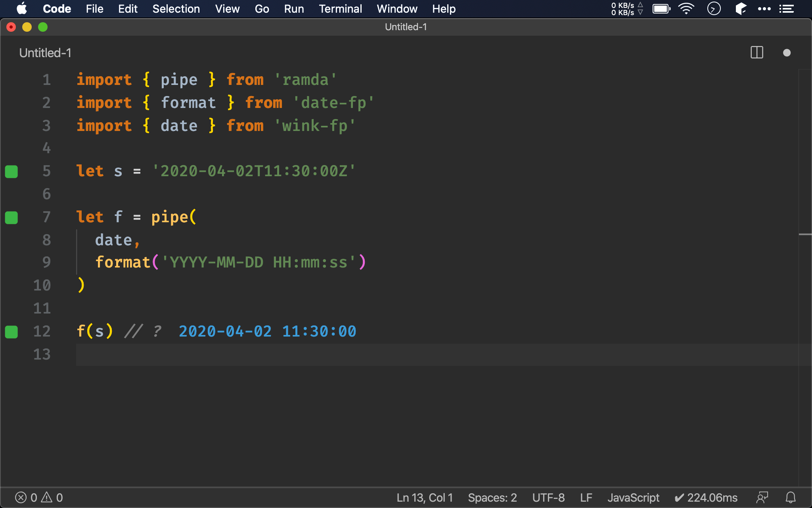Open the Code application menu
The image size is (812, 508).
(x=57, y=9)
